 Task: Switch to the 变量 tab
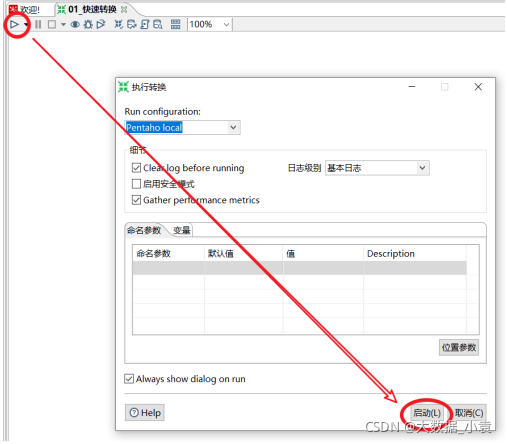click(182, 230)
